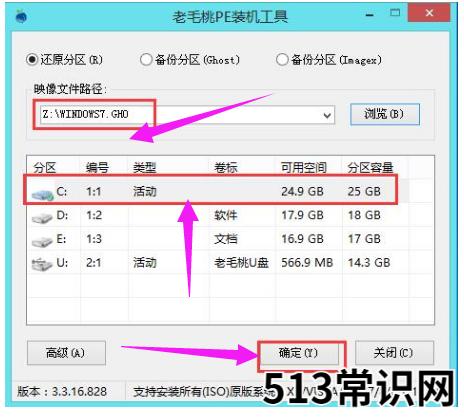
Task: Select the U: USB drive icon
Action: [x=42, y=264]
